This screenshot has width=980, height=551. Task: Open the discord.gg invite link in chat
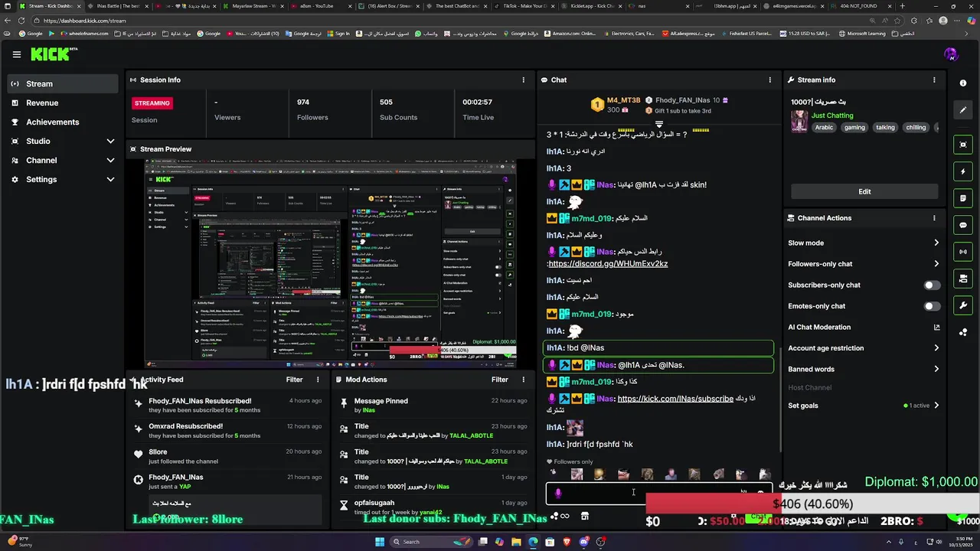pos(608,264)
